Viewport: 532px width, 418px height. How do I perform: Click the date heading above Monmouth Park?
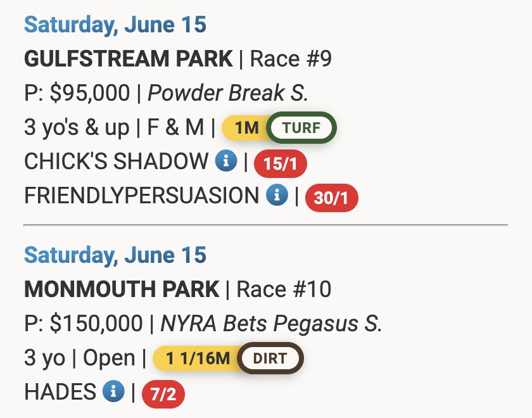pyautogui.click(x=115, y=256)
